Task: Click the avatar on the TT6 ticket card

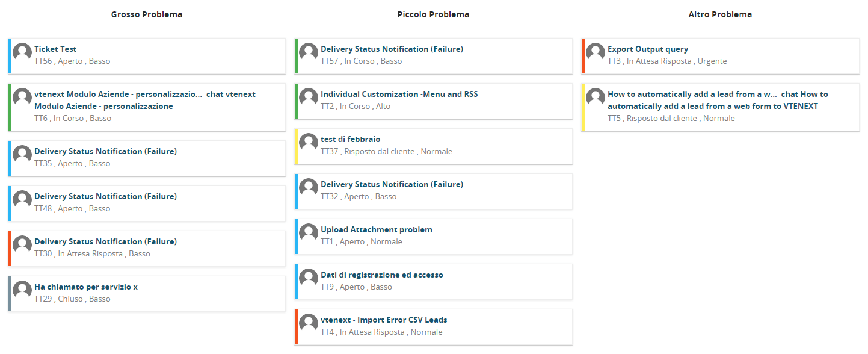Action: (x=22, y=98)
